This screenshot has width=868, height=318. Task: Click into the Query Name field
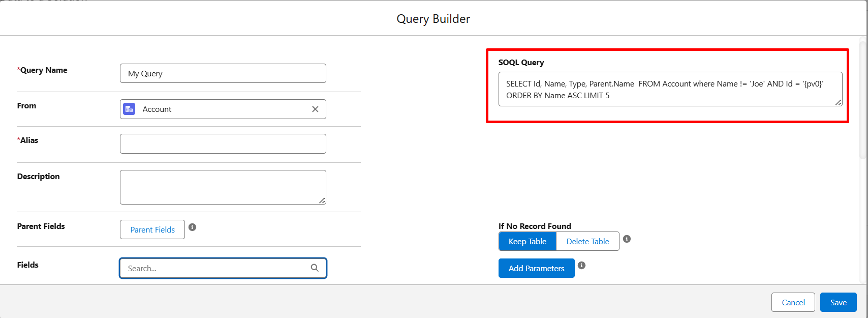(223, 73)
